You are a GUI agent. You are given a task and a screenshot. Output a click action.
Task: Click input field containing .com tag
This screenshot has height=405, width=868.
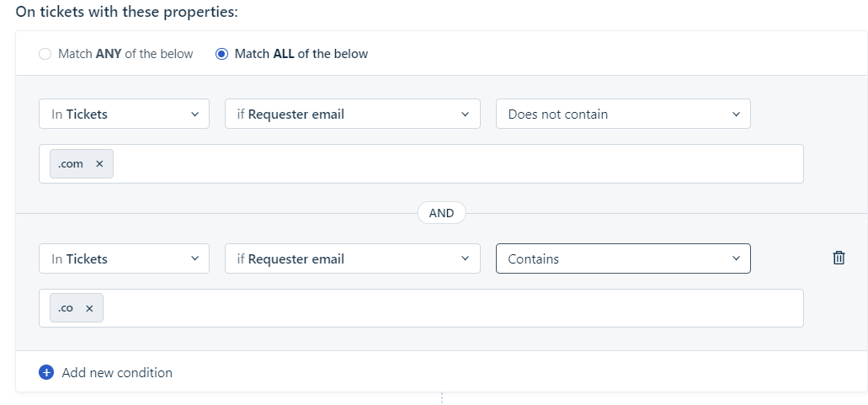(455, 164)
